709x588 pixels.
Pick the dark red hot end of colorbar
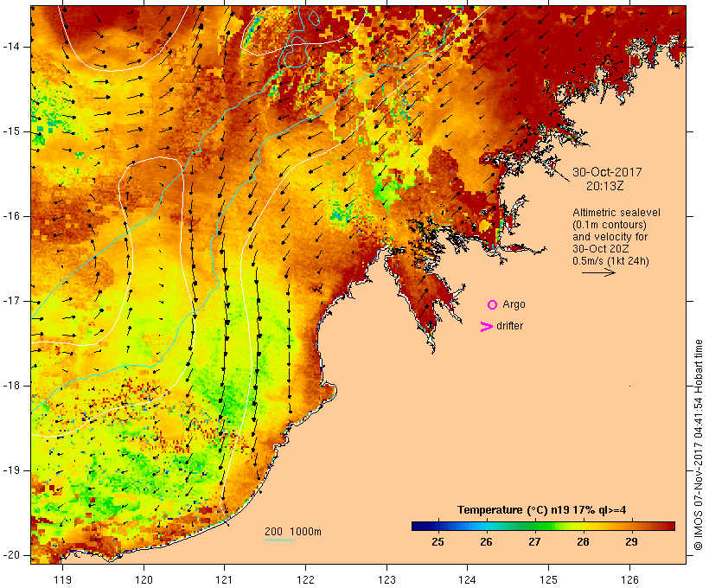coord(669,526)
